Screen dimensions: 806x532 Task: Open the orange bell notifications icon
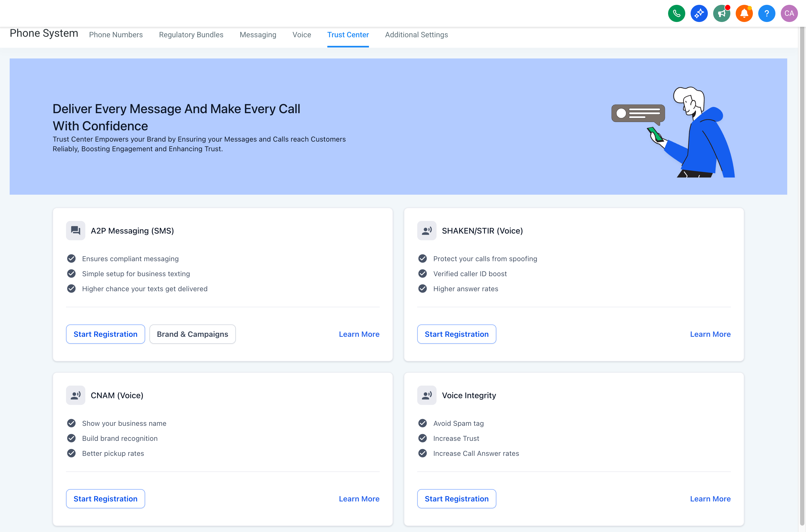point(744,14)
